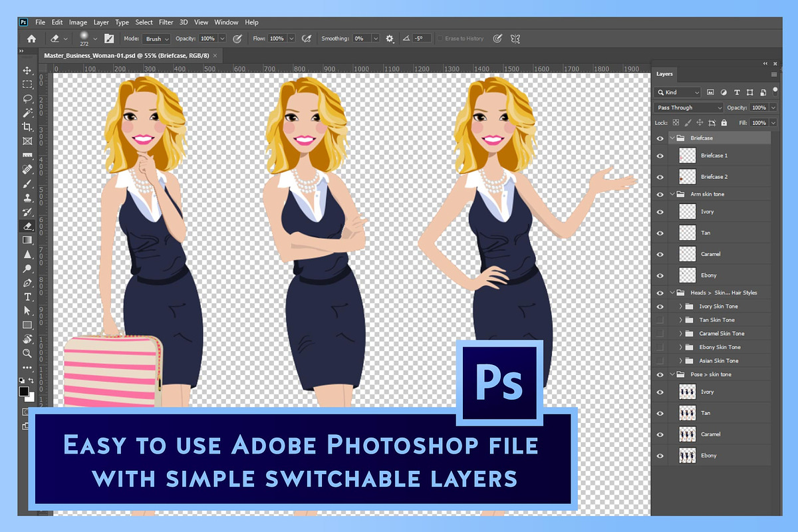Select the Zoom magnifier tool
This screenshot has width=798, height=532.
(27, 353)
